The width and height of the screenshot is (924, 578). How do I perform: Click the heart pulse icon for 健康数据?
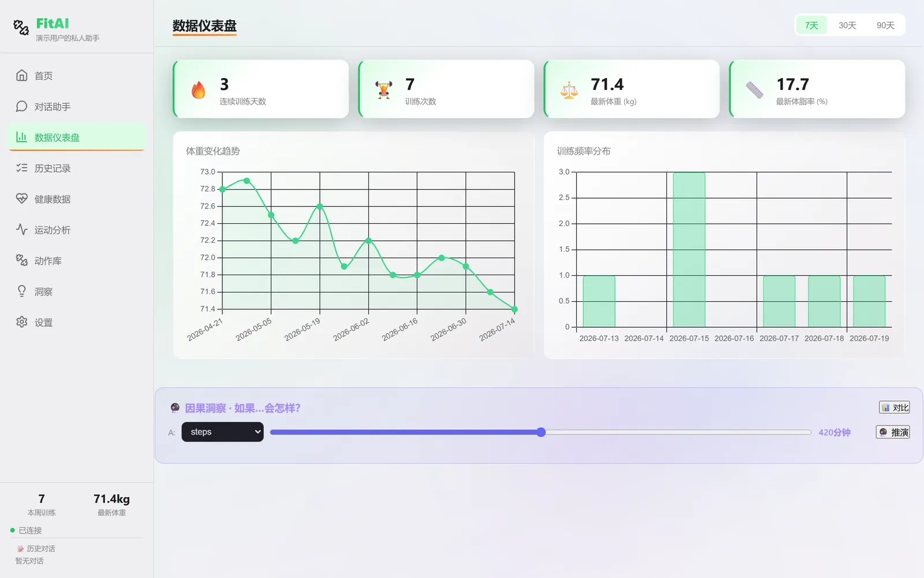coord(22,199)
